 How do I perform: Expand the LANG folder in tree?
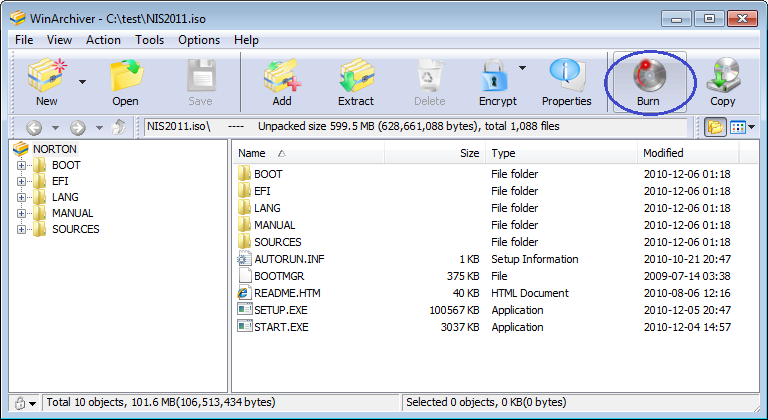click(x=21, y=198)
